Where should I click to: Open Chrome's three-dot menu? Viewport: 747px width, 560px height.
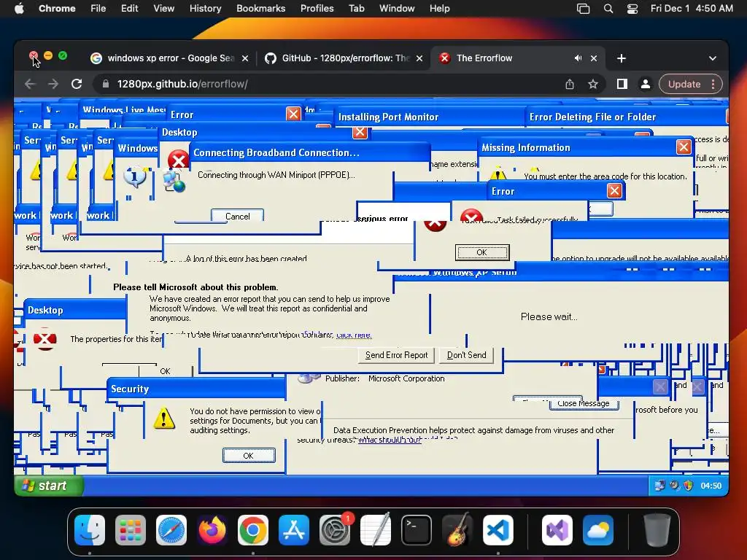(x=713, y=85)
